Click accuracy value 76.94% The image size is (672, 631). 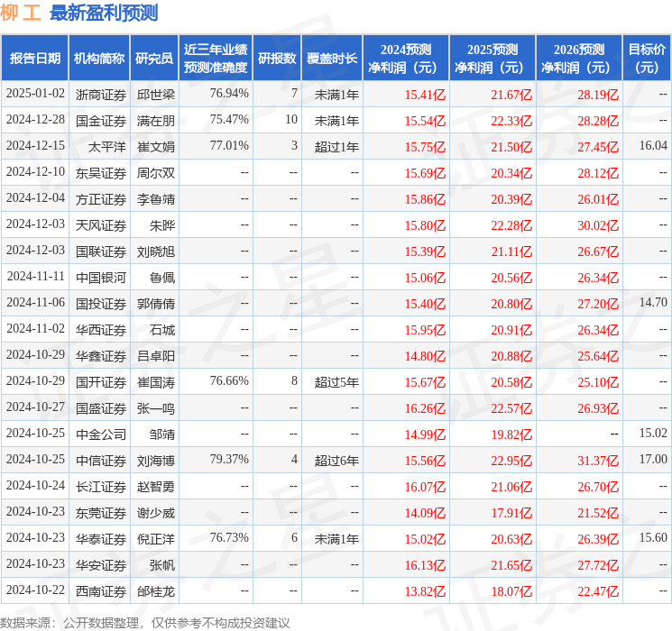click(x=229, y=93)
